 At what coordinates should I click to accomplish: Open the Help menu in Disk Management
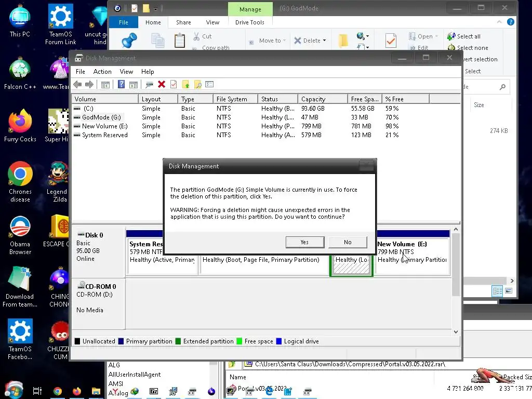coord(148,72)
